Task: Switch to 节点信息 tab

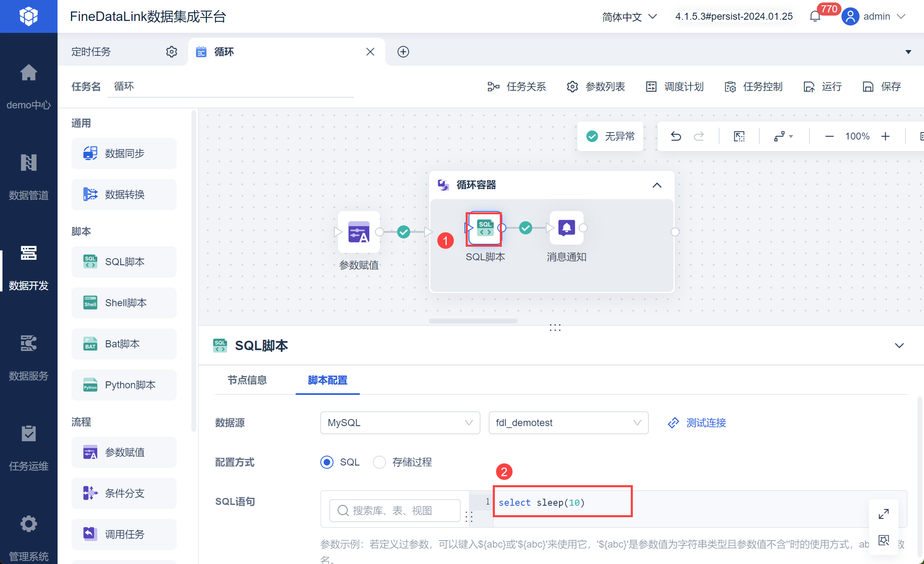Action: 247,380
